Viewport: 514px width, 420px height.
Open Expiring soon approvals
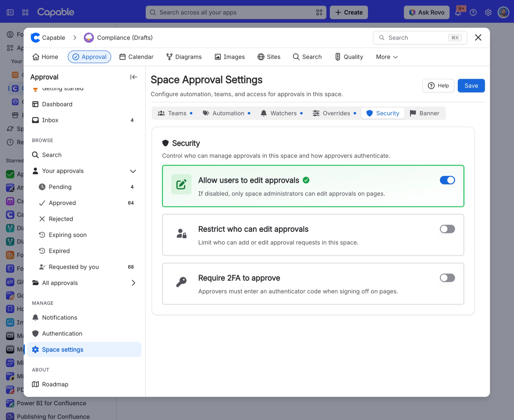click(84, 235)
